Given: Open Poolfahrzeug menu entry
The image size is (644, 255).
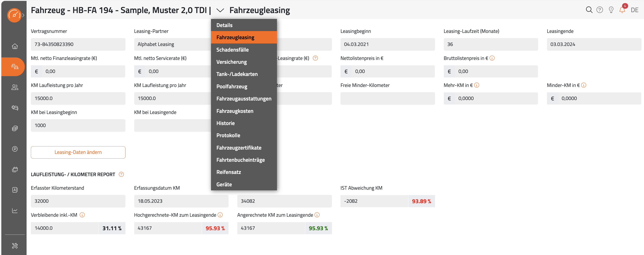Looking at the screenshot, I should tap(244, 86).
